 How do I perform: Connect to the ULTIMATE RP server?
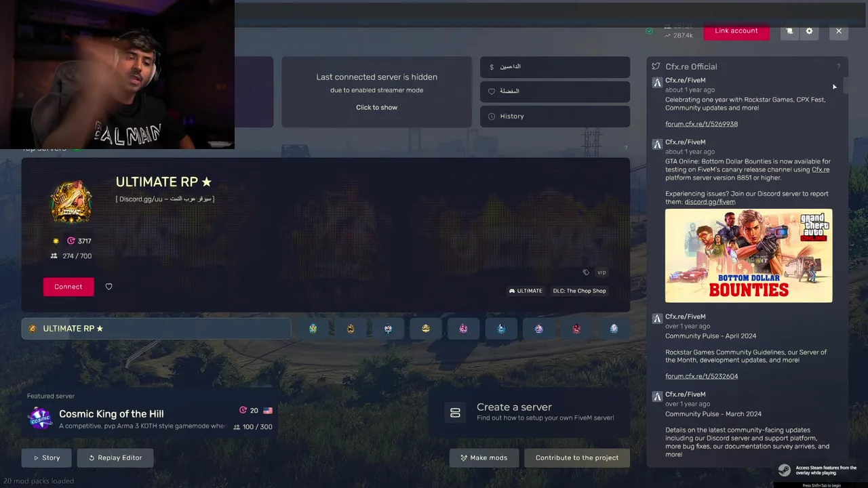click(x=68, y=287)
